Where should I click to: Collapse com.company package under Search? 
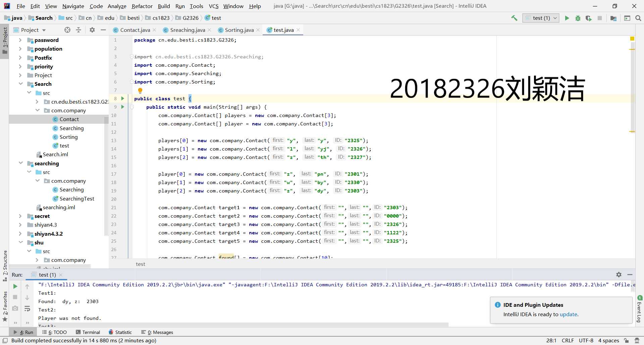(x=37, y=110)
